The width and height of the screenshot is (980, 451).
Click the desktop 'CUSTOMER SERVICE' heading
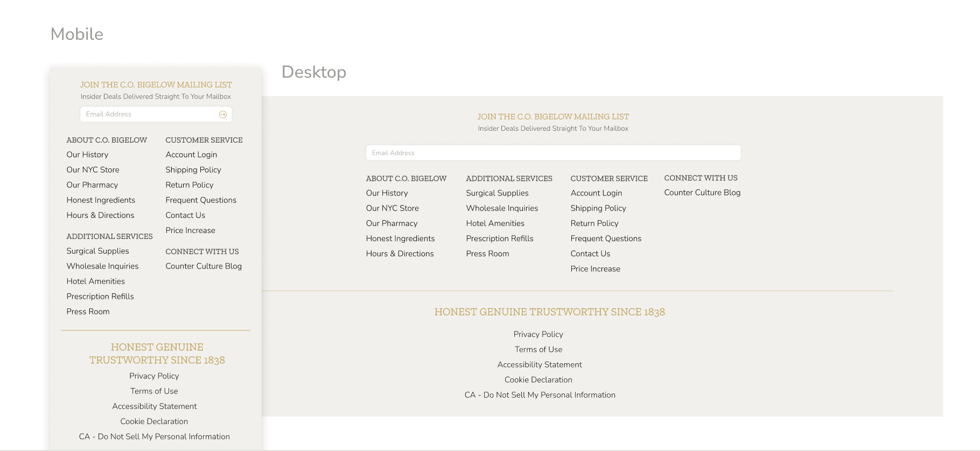pyautogui.click(x=609, y=178)
